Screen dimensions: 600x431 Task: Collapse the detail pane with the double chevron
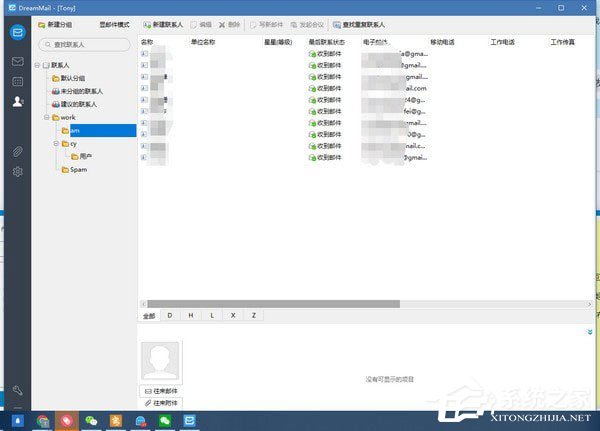coord(590,332)
